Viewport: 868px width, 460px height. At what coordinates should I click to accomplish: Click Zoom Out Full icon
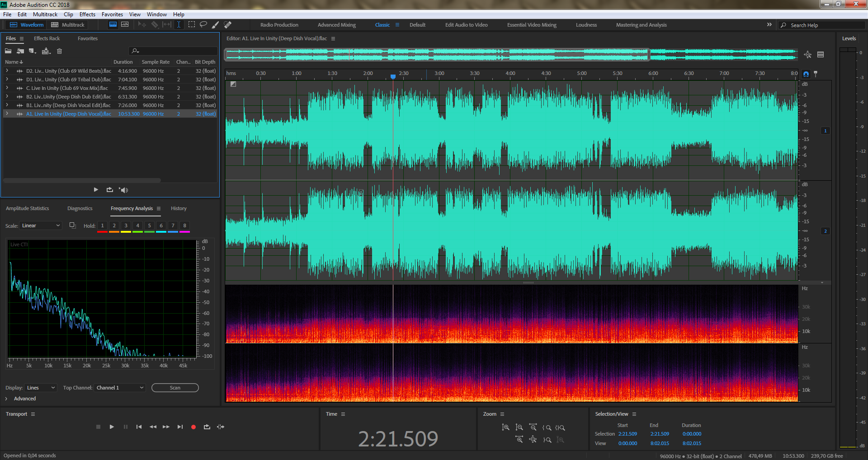533,440
